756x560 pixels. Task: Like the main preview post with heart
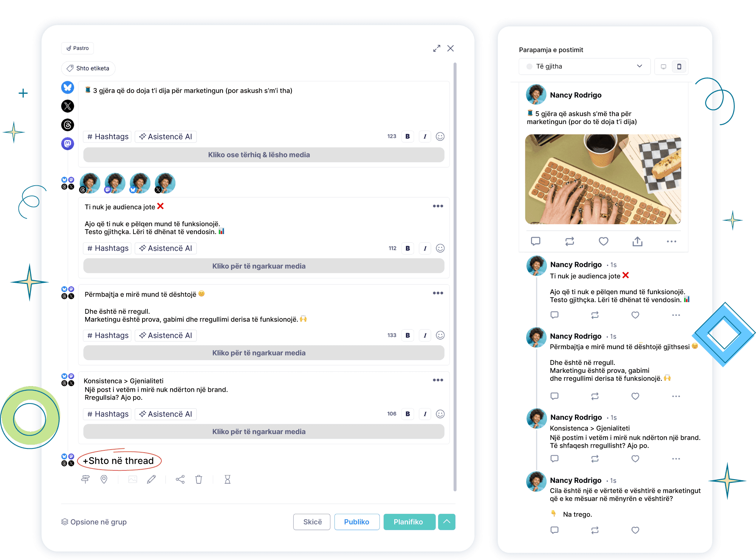coord(604,241)
